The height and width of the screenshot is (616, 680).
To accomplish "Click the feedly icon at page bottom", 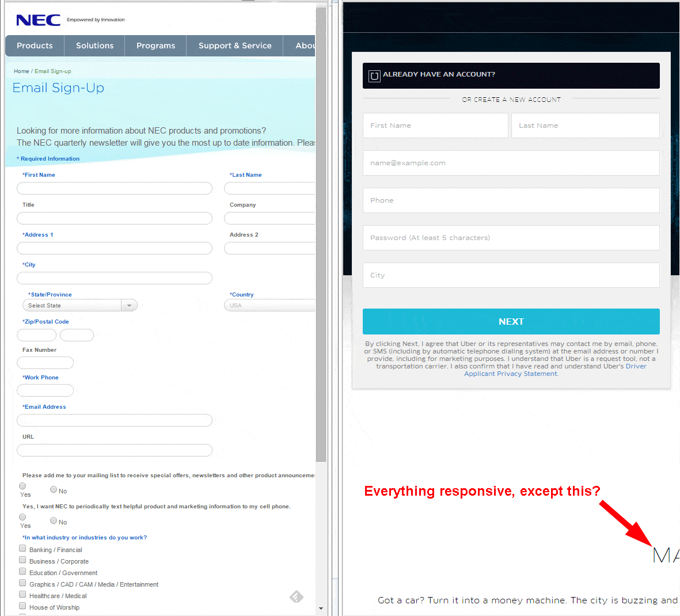I will [x=297, y=597].
